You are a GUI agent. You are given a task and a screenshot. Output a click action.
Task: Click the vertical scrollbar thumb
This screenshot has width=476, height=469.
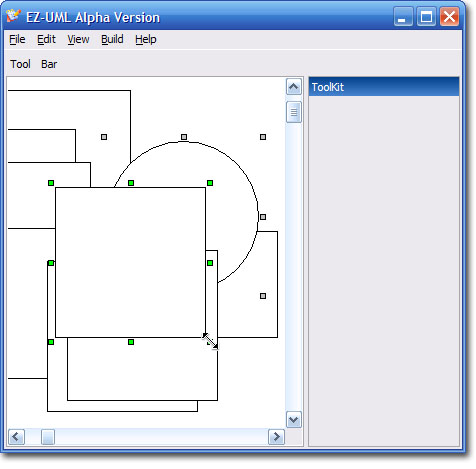point(294,112)
